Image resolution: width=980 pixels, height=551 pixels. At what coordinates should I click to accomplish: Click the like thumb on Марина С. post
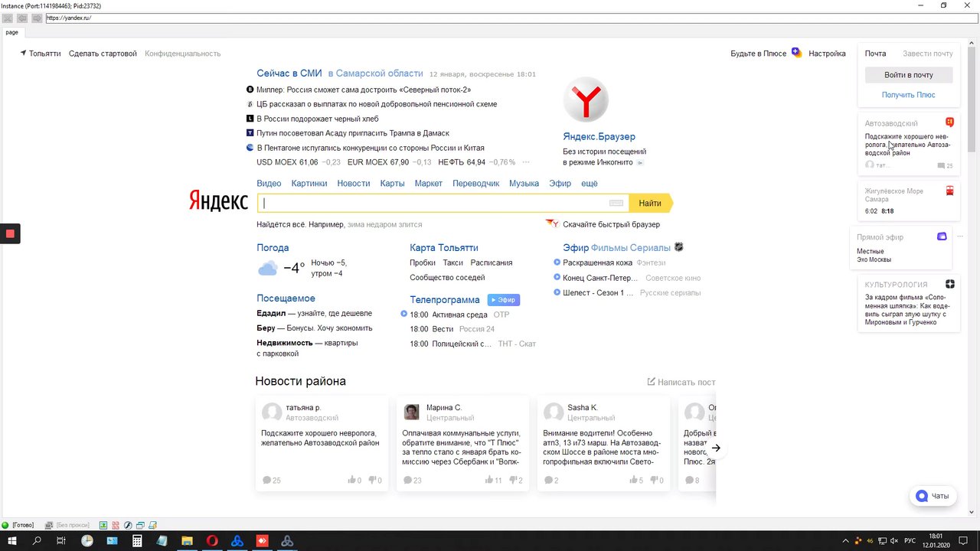tap(489, 480)
